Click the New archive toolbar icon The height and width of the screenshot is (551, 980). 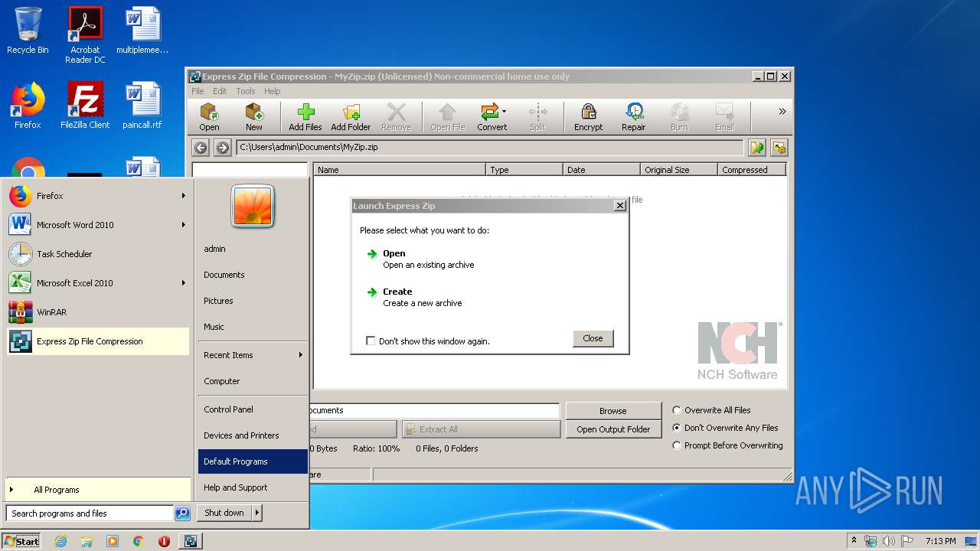[254, 117]
